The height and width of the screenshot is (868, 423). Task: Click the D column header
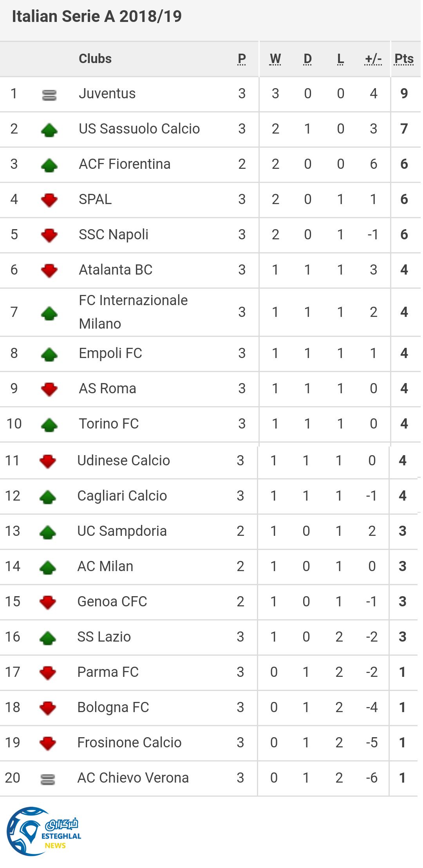[308, 59]
